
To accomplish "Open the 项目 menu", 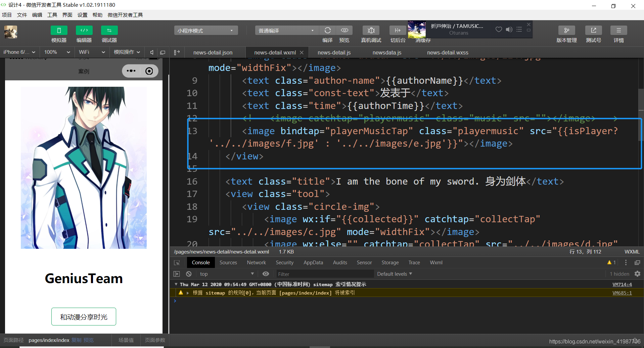I will (x=7, y=15).
